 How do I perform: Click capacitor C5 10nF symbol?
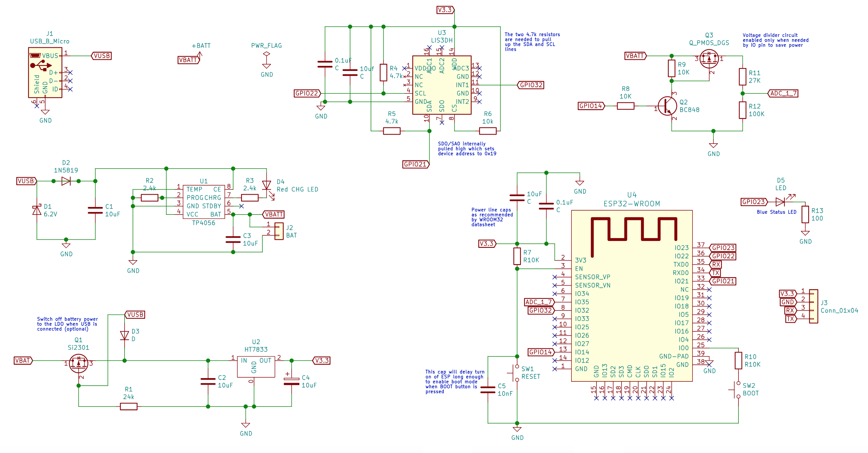point(488,390)
